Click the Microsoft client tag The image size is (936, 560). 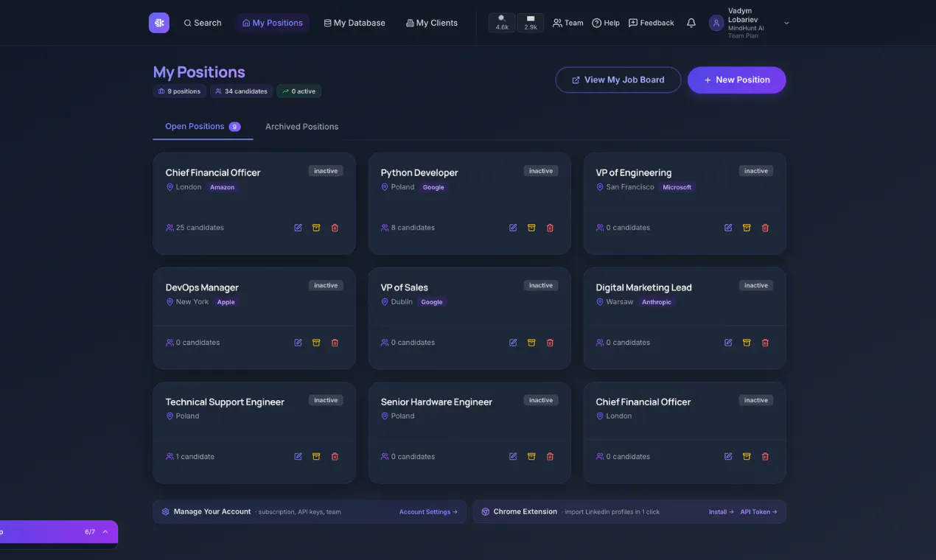(677, 187)
